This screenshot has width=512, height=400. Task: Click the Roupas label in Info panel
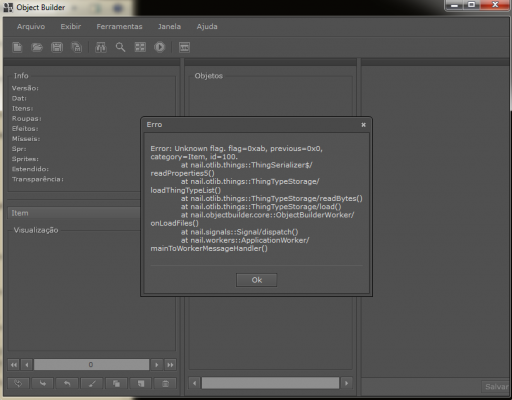[x=27, y=119]
